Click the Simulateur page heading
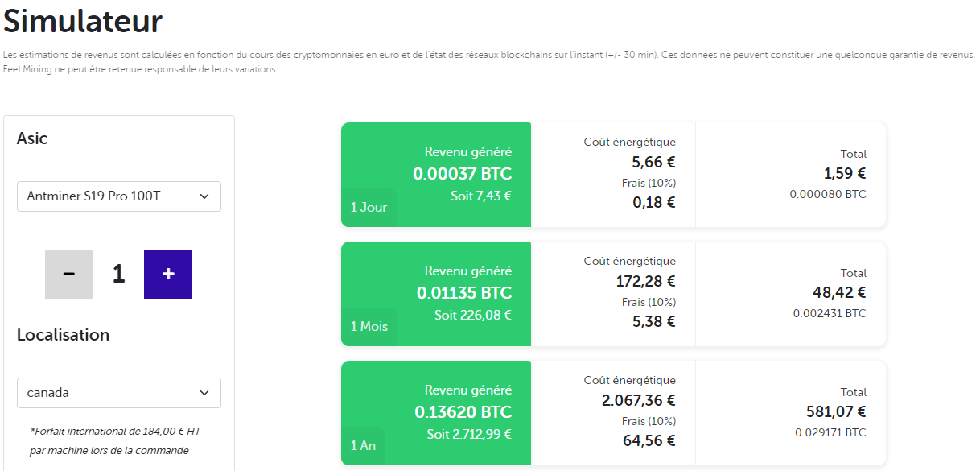 tap(83, 21)
